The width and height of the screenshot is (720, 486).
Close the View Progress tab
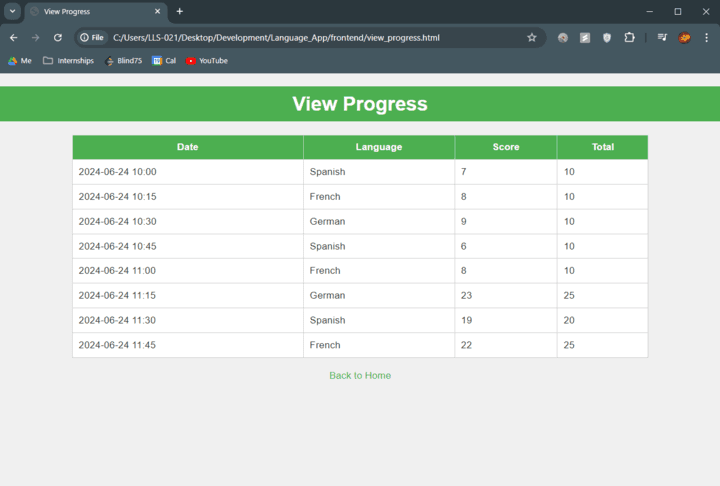click(158, 11)
